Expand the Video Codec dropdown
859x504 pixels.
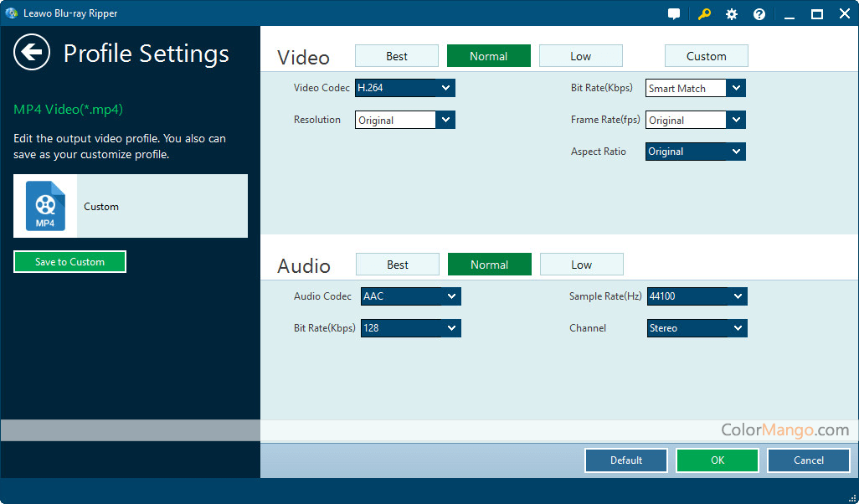point(445,88)
